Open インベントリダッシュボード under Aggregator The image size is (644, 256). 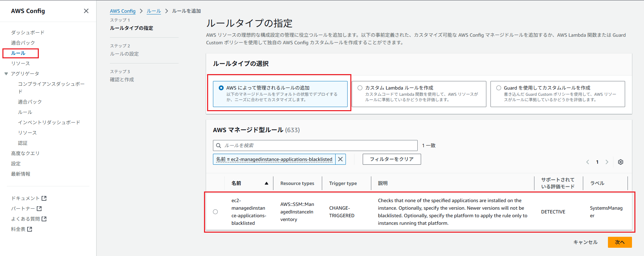pyautogui.click(x=49, y=123)
